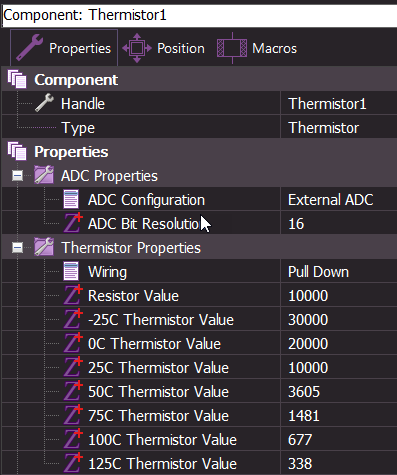Open the ADC Configuration External ADC dropdown
The image size is (397, 475).
[x=339, y=200]
